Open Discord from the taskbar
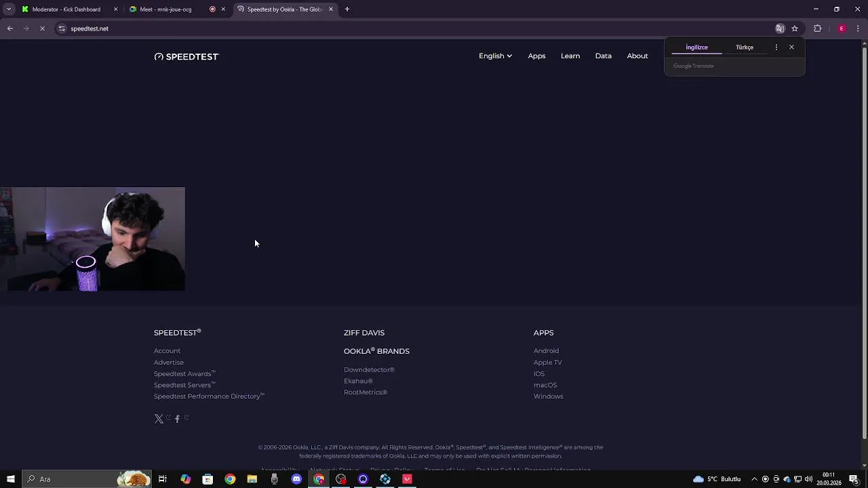Screen dimensions: 868x488 point(296,479)
